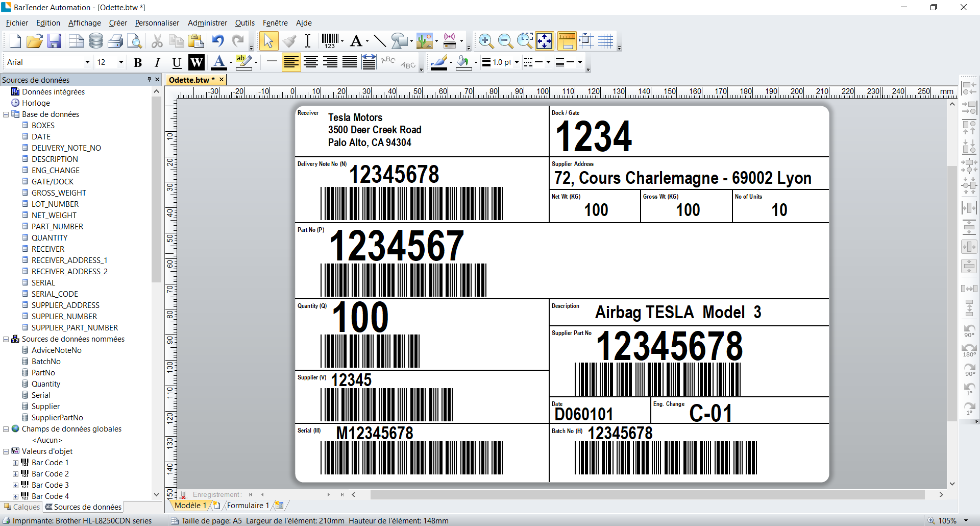Viewport: 980px width, 526px height.
Task: Click the Tesla Motors receiver text
Action: (355, 117)
